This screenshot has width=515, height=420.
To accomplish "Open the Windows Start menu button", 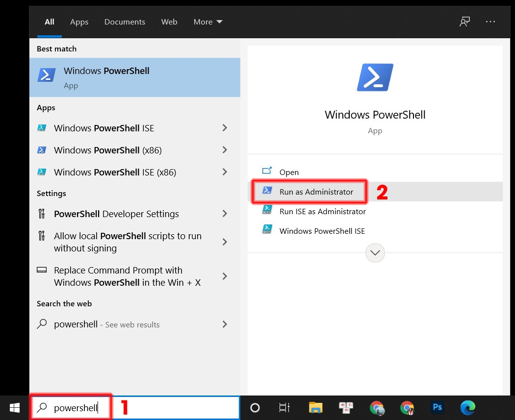I will pos(15,408).
